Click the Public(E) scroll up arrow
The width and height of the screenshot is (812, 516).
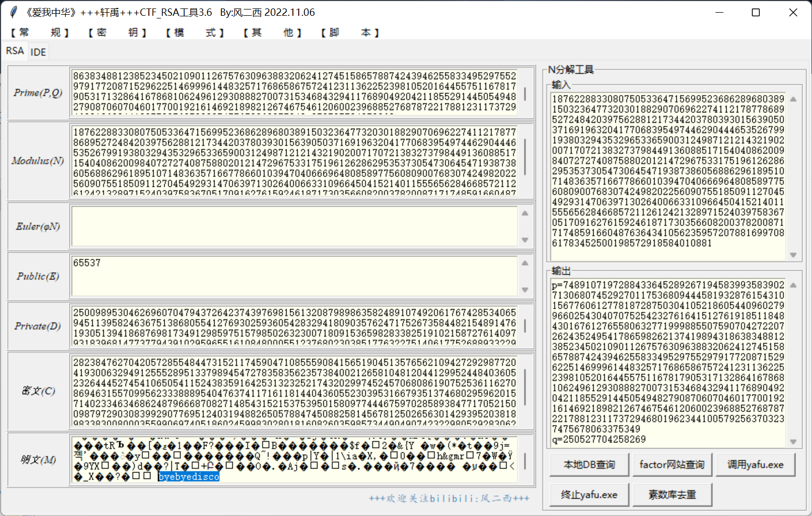525,263
